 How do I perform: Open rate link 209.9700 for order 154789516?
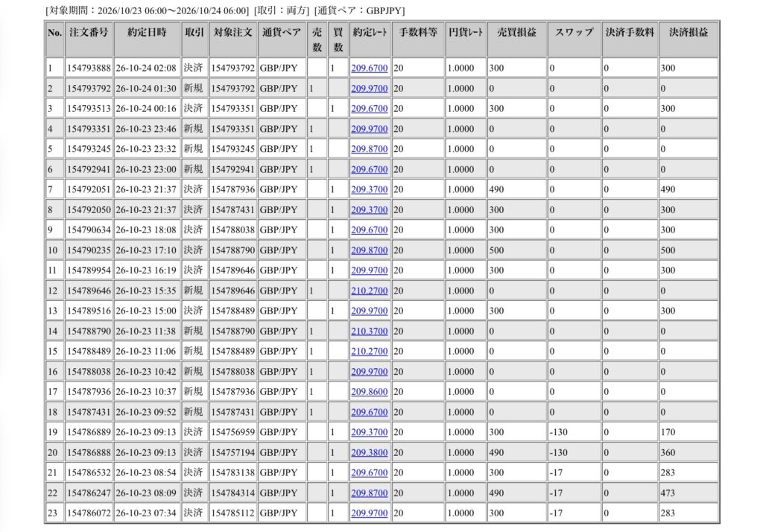(370, 311)
